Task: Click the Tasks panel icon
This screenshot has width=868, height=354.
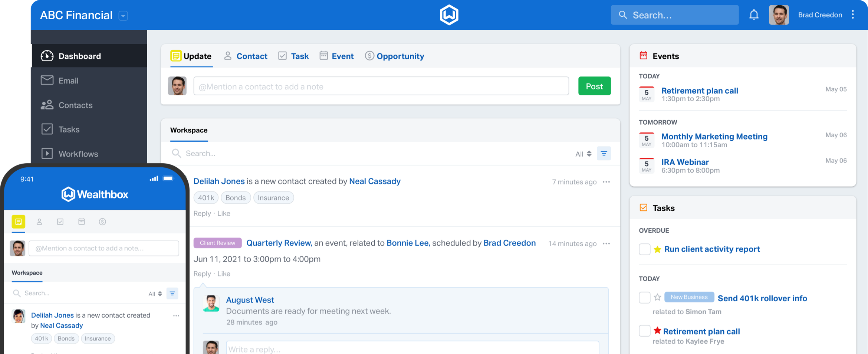Action: pos(643,208)
